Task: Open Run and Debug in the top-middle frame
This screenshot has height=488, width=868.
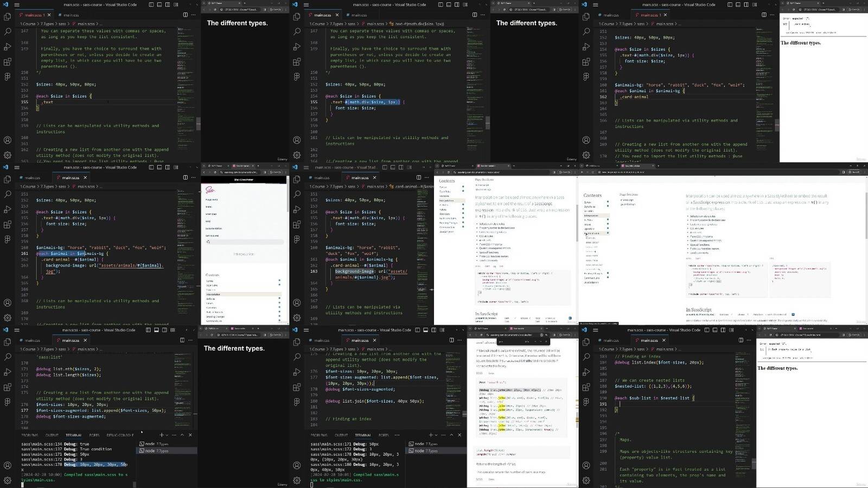Action: [x=297, y=47]
